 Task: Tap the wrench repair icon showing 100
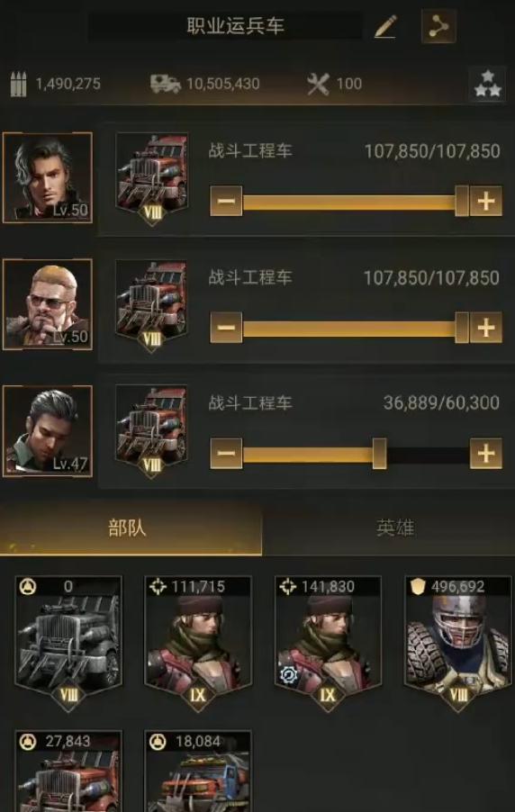coord(318,84)
